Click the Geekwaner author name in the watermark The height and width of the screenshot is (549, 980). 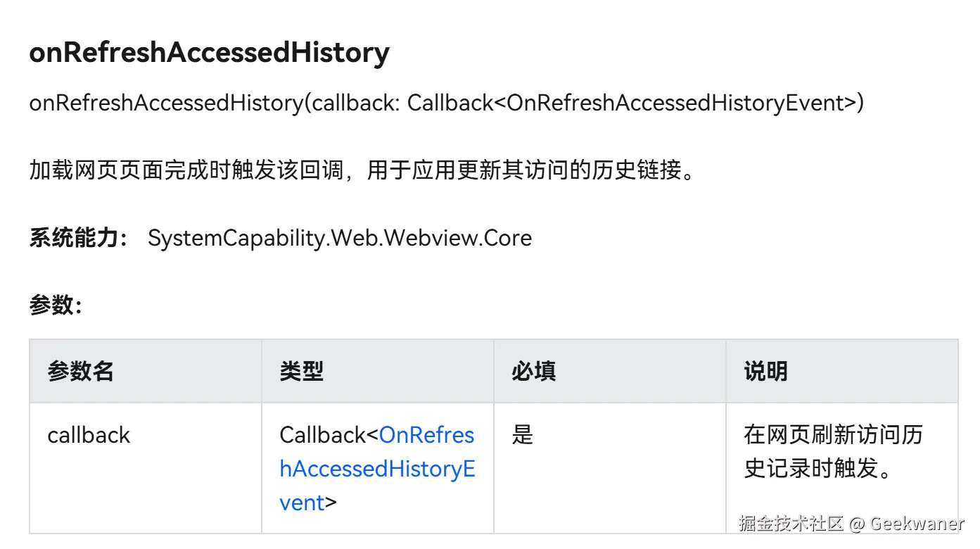pos(917,524)
